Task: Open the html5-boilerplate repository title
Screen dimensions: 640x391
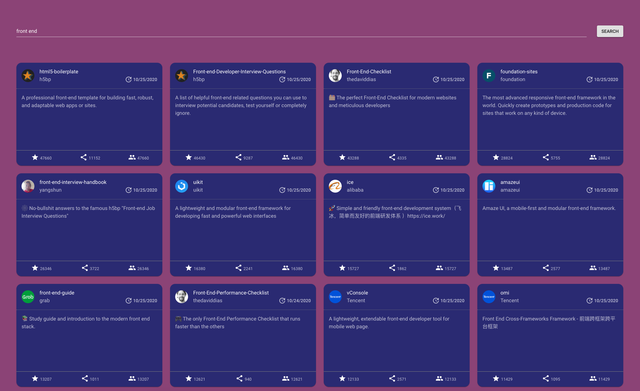Action: tap(59, 71)
